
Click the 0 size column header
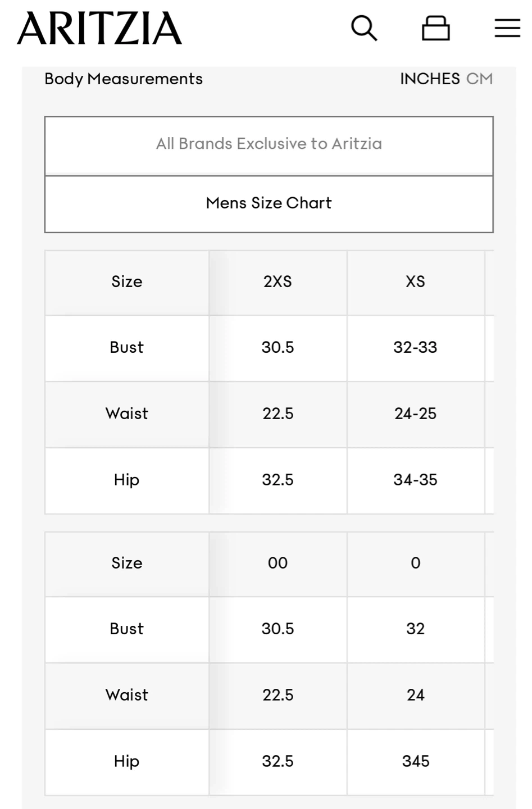[x=416, y=563]
